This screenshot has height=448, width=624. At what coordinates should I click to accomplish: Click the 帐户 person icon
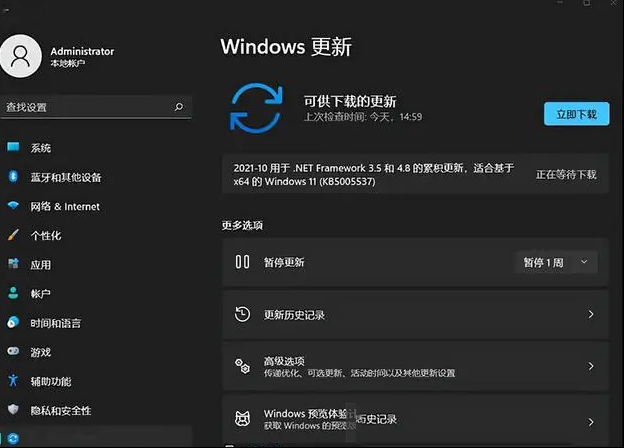click(13, 293)
